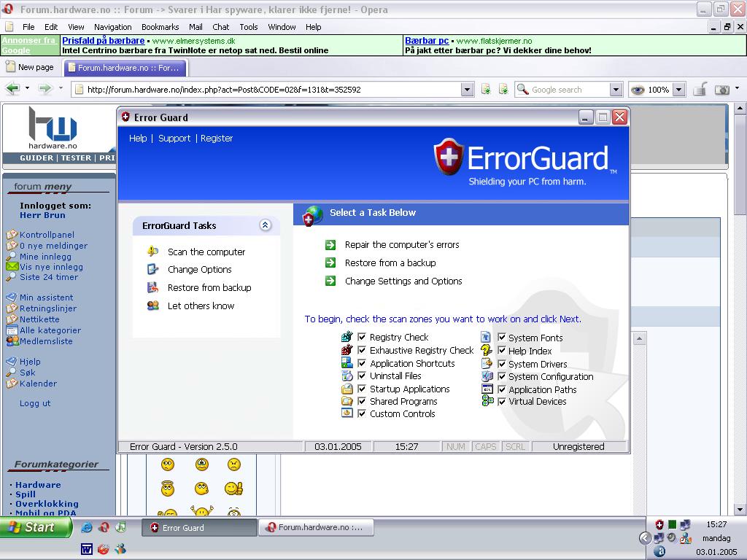The height and width of the screenshot is (560, 747).
Task: Click the Let others know task icon
Action: click(152, 306)
